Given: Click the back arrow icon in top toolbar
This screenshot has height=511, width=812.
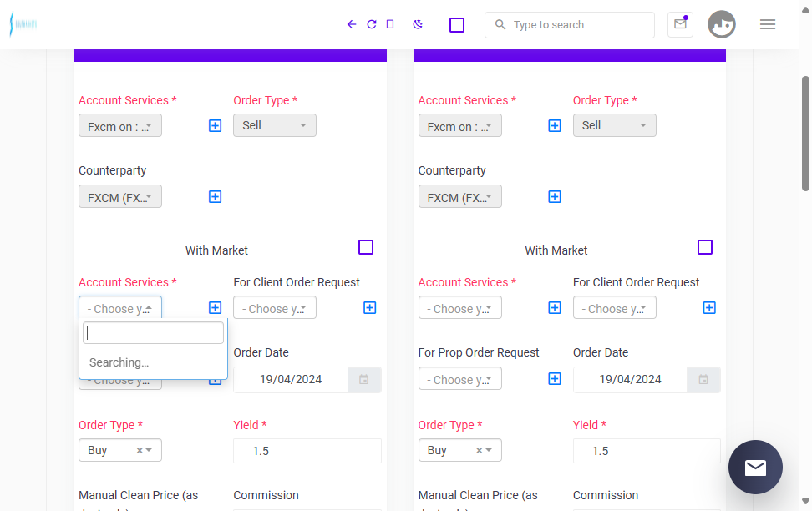Looking at the screenshot, I should [x=352, y=24].
